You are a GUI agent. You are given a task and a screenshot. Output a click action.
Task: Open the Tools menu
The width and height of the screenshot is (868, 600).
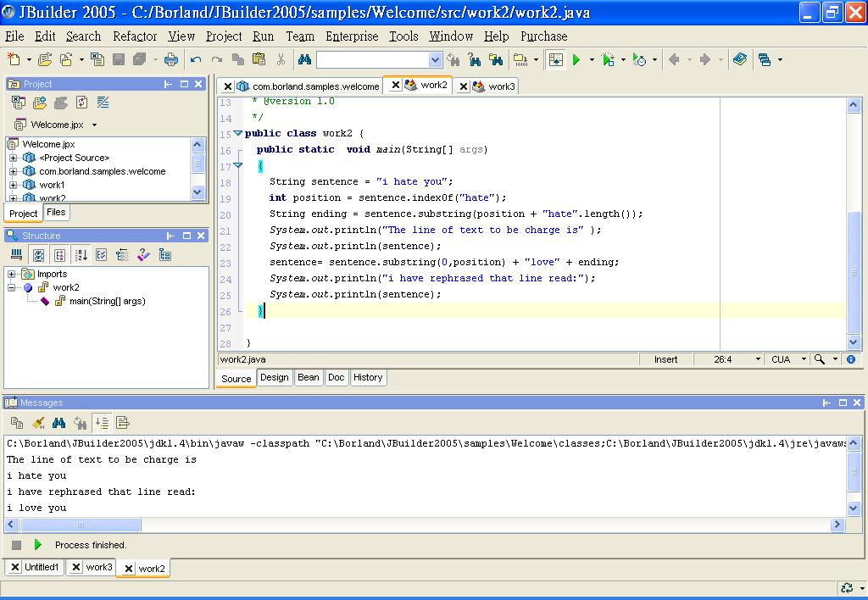point(403,36)
